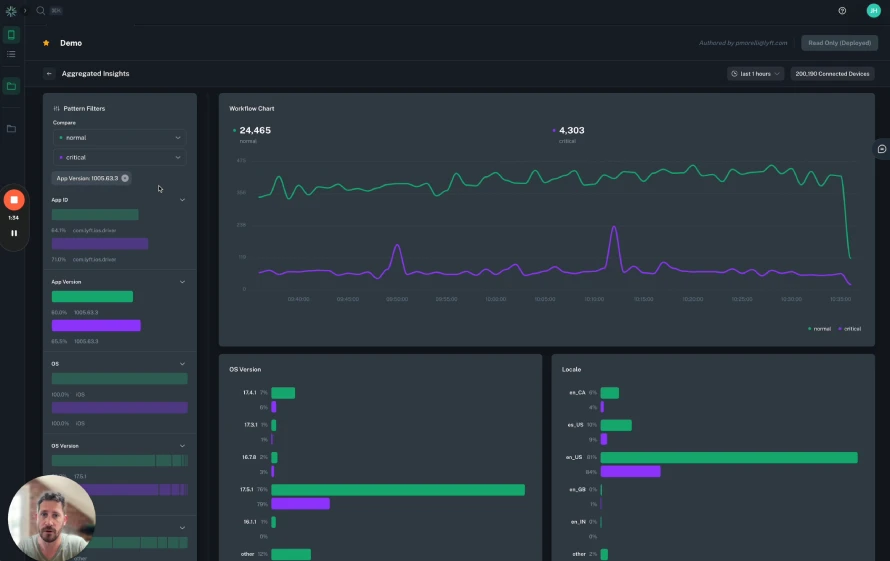890x561 pixels.
Task: Open the help question mark icon
Action: [x=842, y=11]
